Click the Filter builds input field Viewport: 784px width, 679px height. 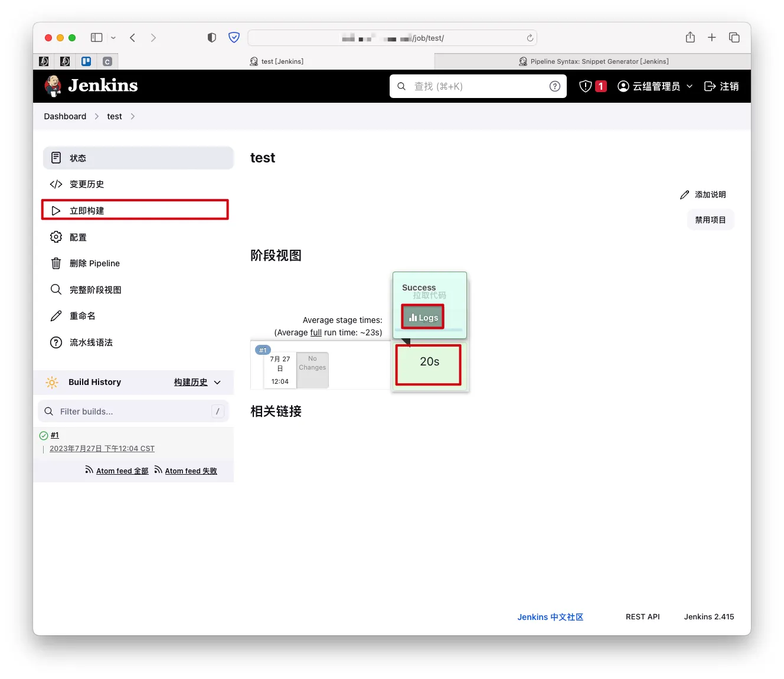point(133,412)
